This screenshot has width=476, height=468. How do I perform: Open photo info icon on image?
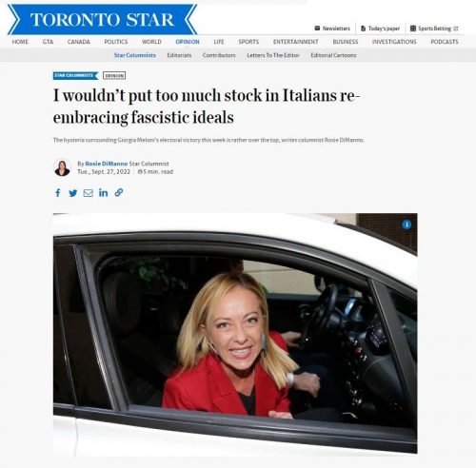coord(407,224)
